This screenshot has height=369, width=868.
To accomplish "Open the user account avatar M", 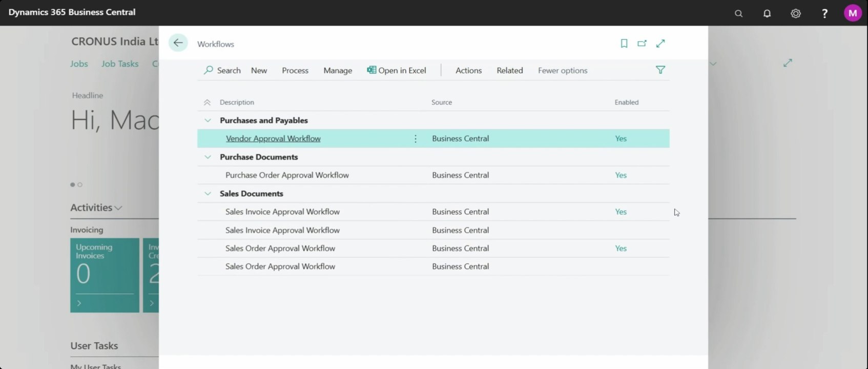I will (853, 13).
